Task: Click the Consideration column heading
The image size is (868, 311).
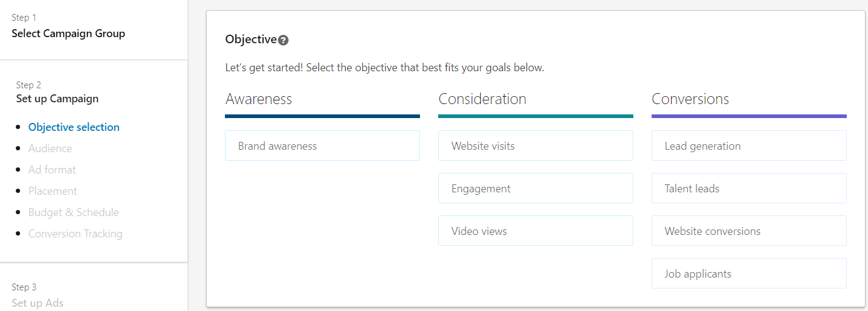Action: point(483,99)
